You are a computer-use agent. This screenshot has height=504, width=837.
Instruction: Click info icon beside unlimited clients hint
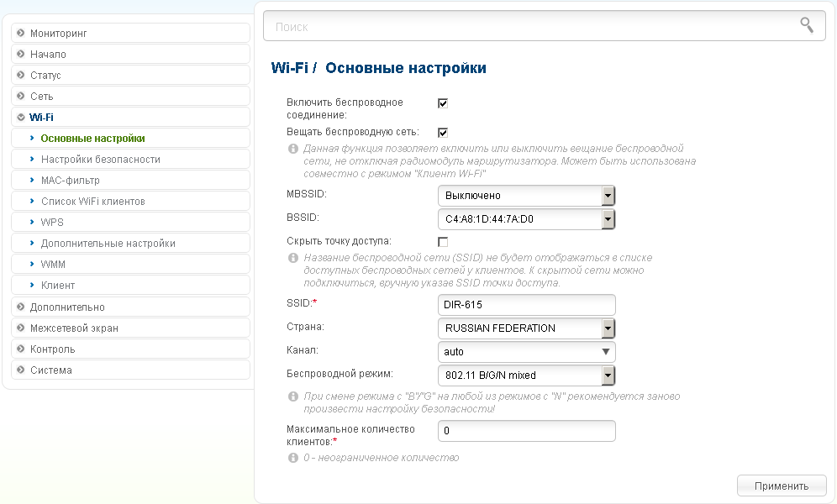pos(293,458)
